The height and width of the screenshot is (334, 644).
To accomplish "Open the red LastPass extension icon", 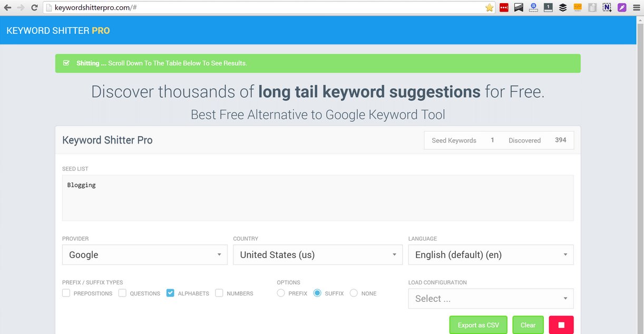I will pyautogui.click(x=504, y=7).
